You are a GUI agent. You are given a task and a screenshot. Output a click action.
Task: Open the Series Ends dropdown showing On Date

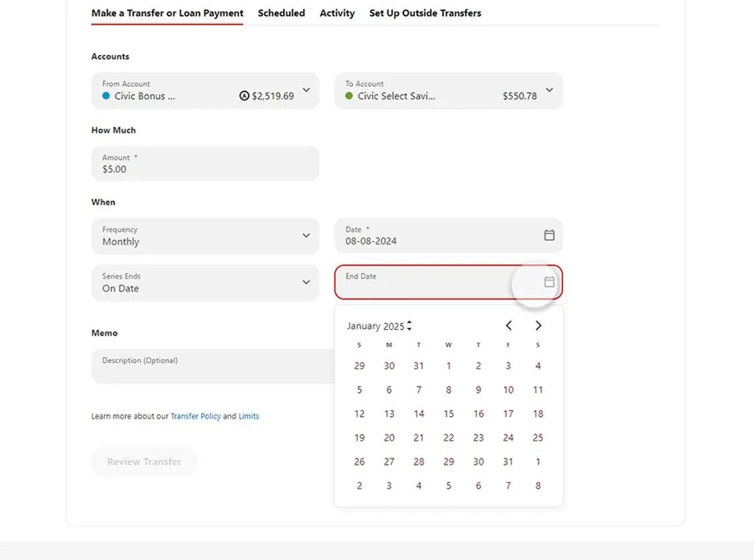coord(306,282)
